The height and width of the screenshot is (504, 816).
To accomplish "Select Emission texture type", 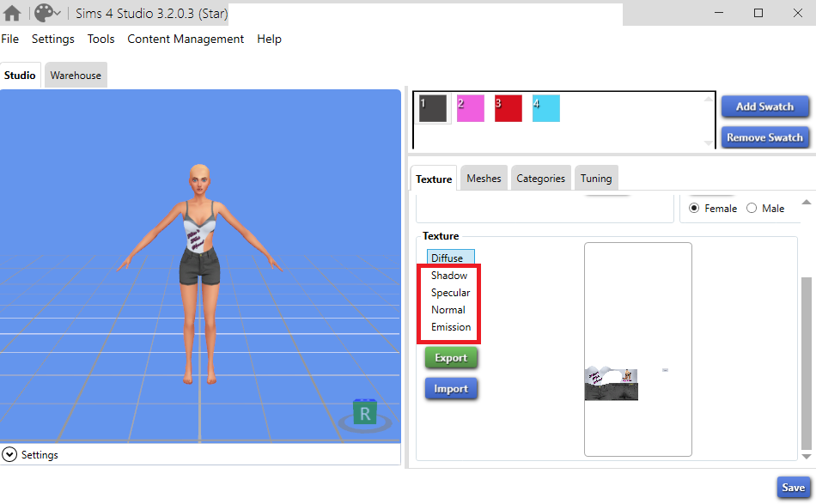I will click(451, 326).
